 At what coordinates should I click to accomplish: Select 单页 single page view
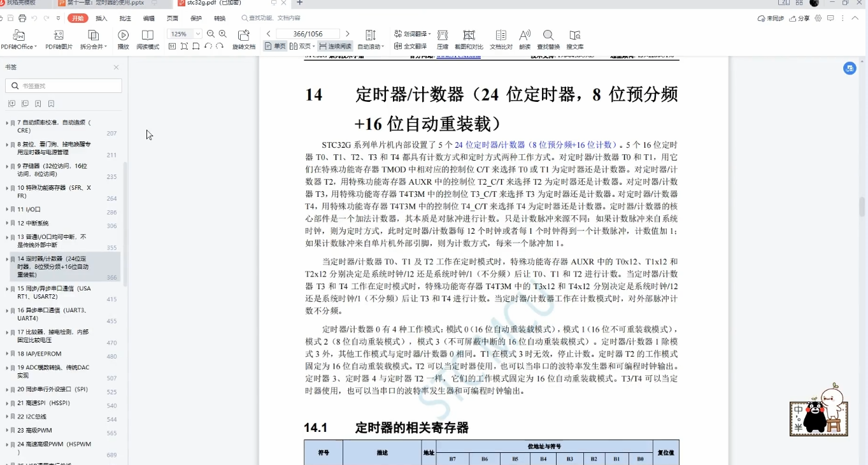coord(275,46)
